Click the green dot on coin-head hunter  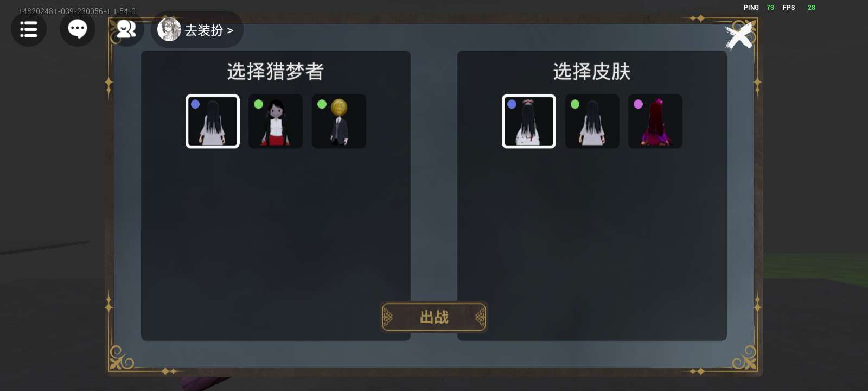click(322, 104)
